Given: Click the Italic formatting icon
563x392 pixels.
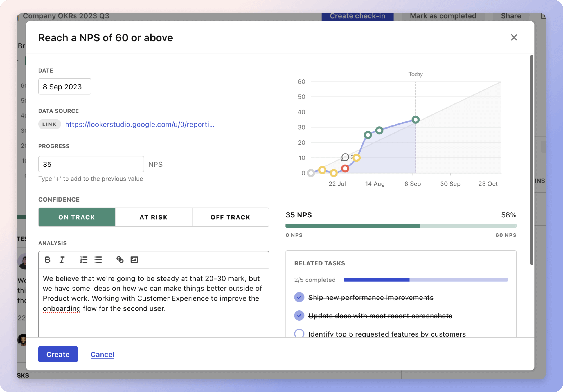Looking at the screenshot, I should (x=62, y=260).
